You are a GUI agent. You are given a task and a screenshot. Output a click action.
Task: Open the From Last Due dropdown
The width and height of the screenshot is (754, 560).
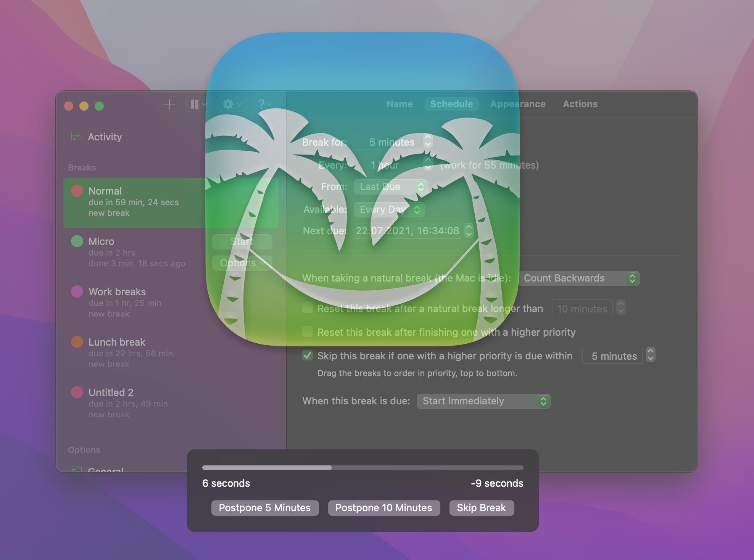pyautogui.click(x=391, y=187)
